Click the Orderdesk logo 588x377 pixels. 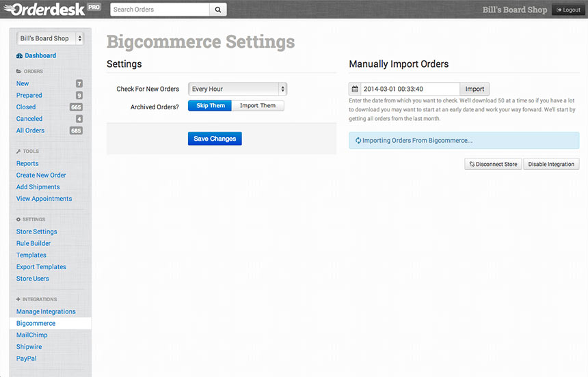[x=44, y=10]
